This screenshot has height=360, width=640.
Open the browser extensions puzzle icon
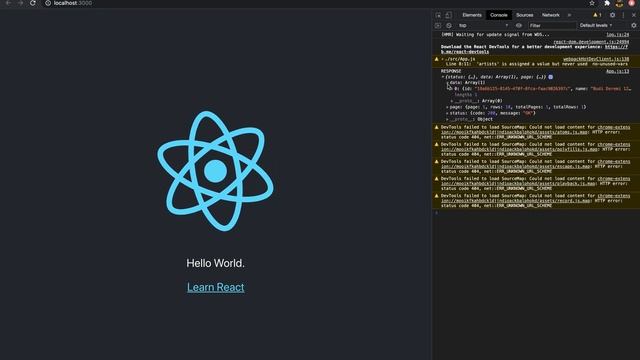(607, 3)
